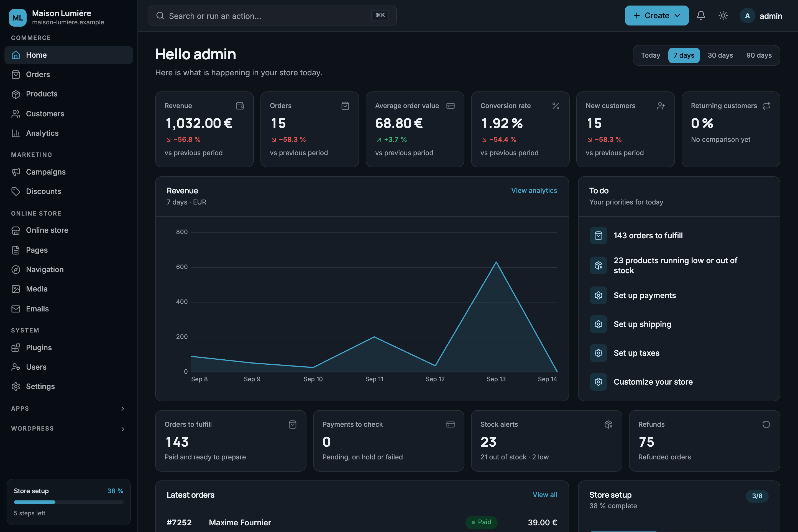
Task: Click the Payments to check card icon
Action: click(x=450, y=424)
